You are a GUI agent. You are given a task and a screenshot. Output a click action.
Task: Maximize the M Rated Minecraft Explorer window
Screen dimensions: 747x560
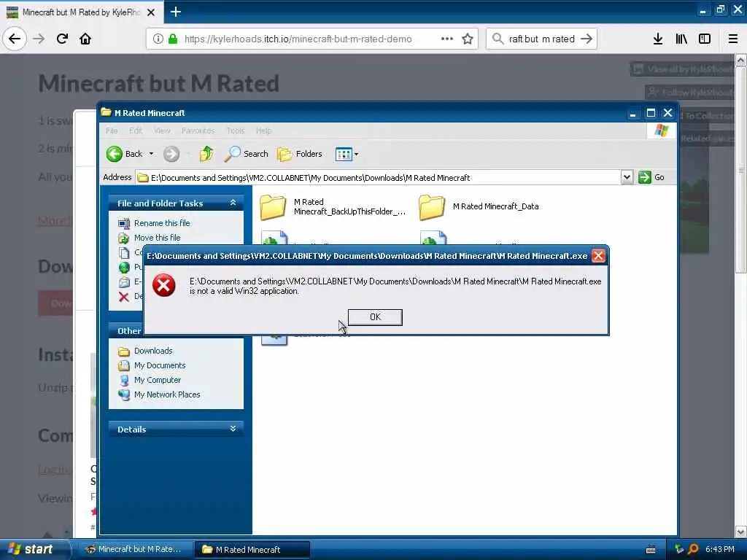click(650, 113)
